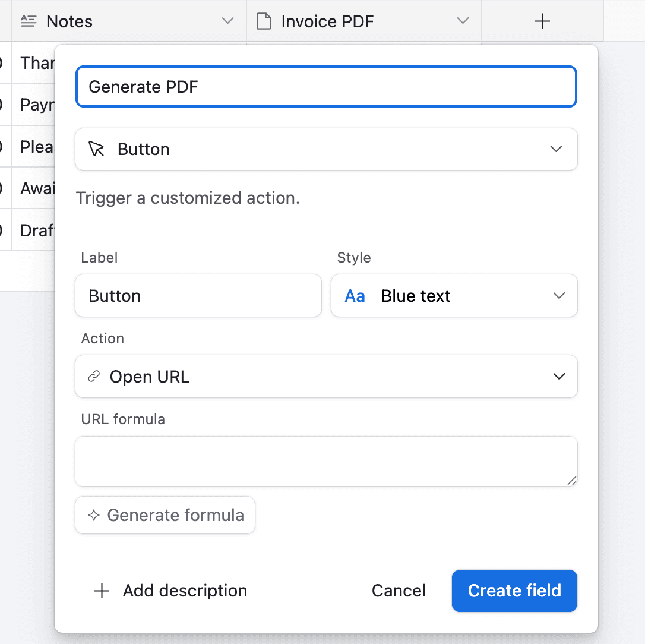Image resolution: width=645 pixels, height=644 pixels.
Task: Click the URL formula textarea resize handle
Action: coord(571,481)
